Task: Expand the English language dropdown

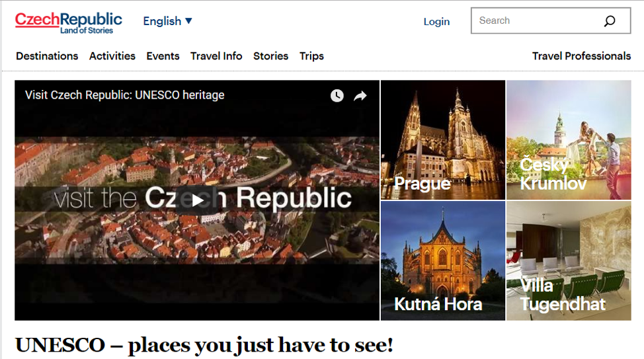Action: [x=167, y=21]
